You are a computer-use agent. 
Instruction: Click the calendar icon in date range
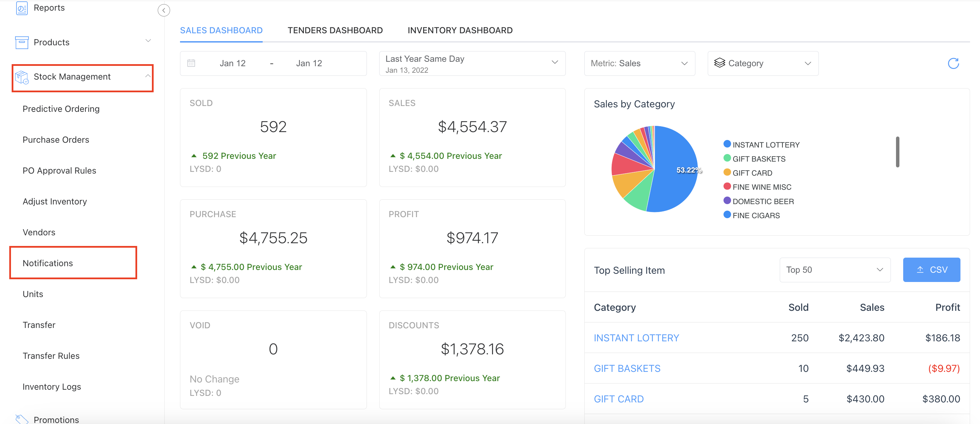(191, 63)
